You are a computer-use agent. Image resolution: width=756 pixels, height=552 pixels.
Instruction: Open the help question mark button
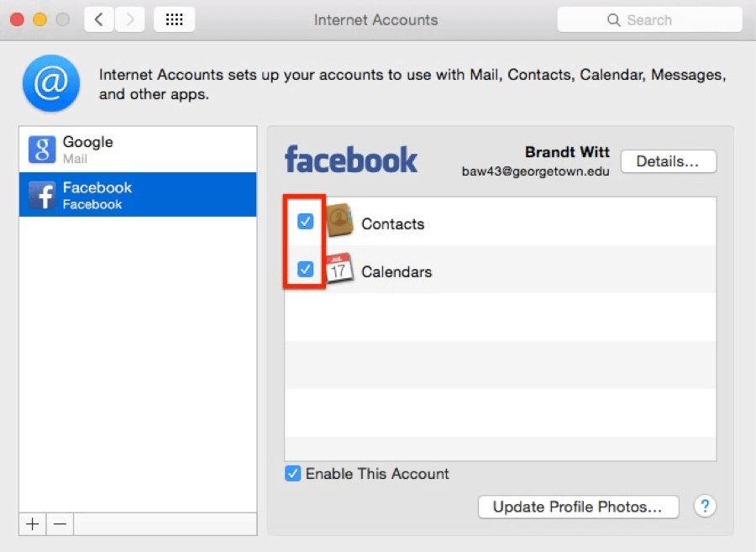click(705, 506)
